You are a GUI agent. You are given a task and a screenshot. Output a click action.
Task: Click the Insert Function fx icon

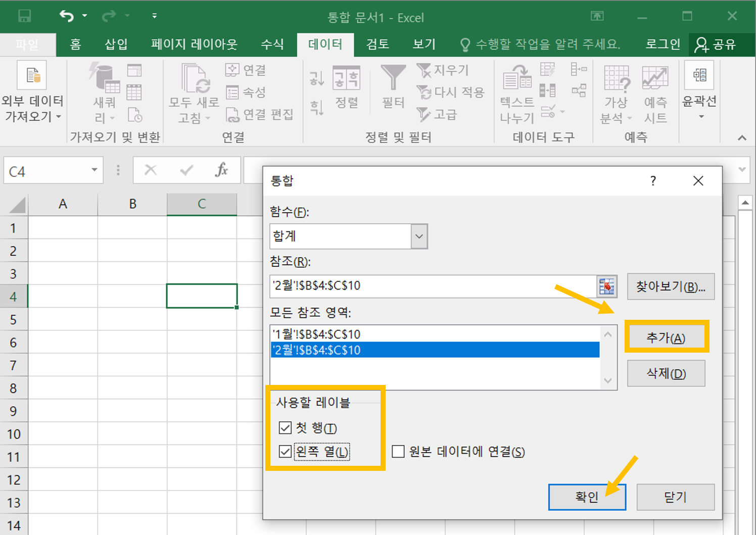[x=221, y=170]
